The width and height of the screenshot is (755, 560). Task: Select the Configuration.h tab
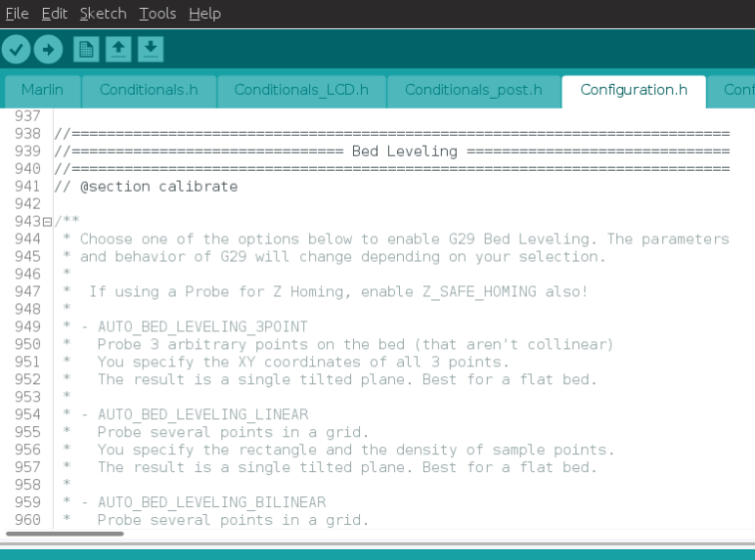coord(634,90)
